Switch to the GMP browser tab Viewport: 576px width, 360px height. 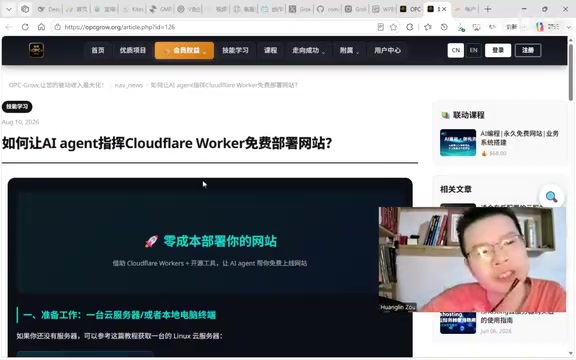pyautogui.click(x=161, y=9)
